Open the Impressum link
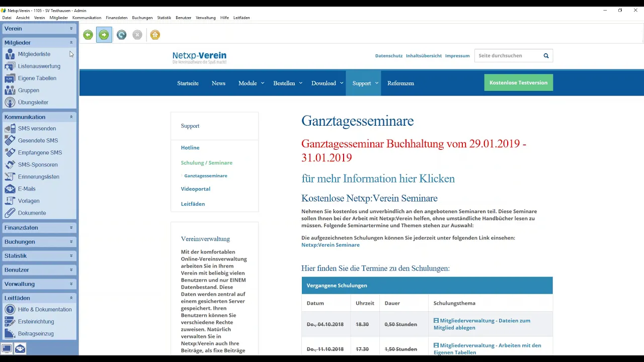 tap(457, 56)
